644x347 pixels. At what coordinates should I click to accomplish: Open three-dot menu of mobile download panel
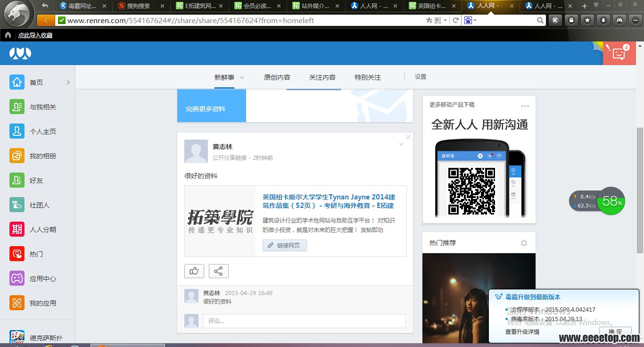click(525, 106)
